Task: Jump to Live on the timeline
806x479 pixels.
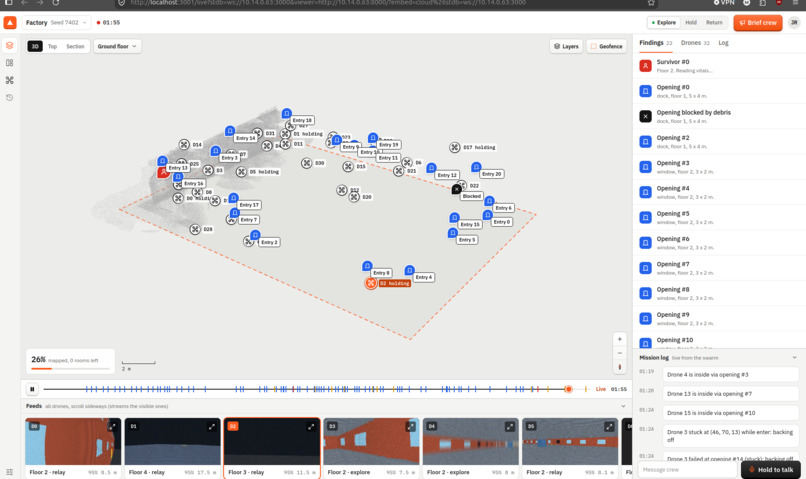Action: (600, 389)
